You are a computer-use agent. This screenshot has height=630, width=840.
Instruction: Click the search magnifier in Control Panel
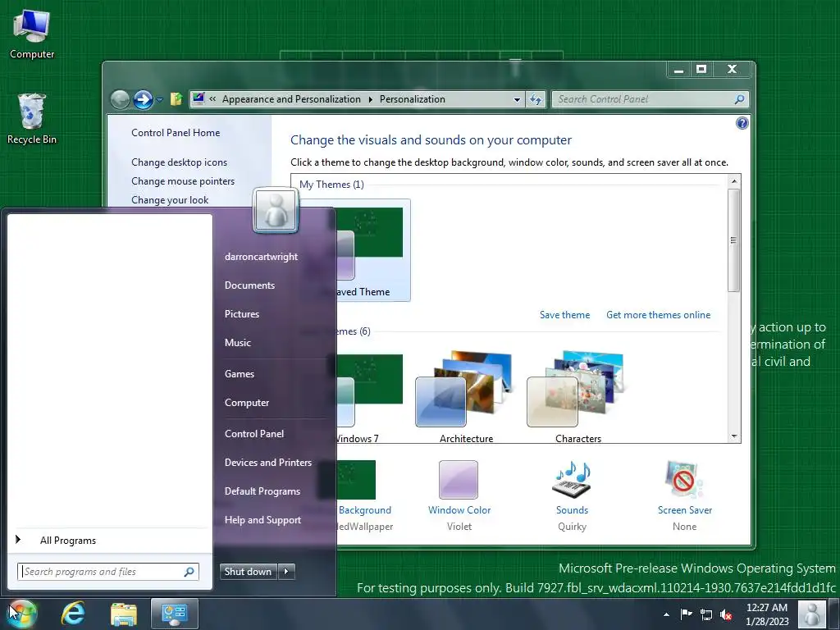click(739, 99)
